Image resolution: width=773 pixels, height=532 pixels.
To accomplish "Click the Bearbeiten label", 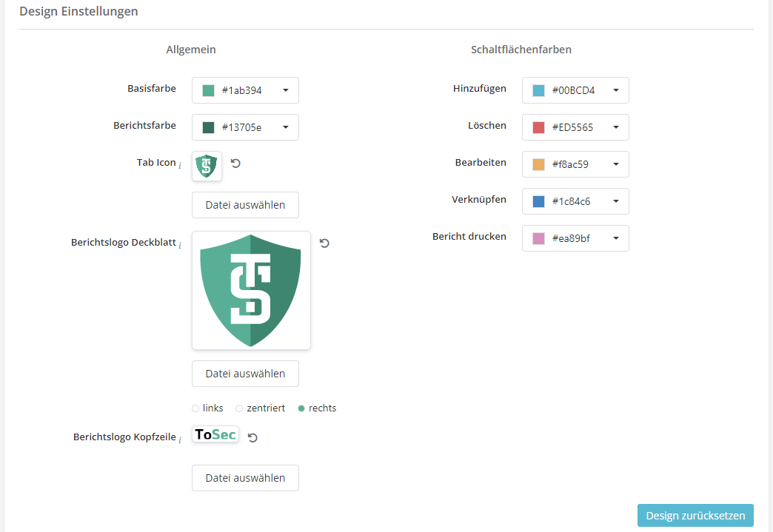I will coord(481,163).
